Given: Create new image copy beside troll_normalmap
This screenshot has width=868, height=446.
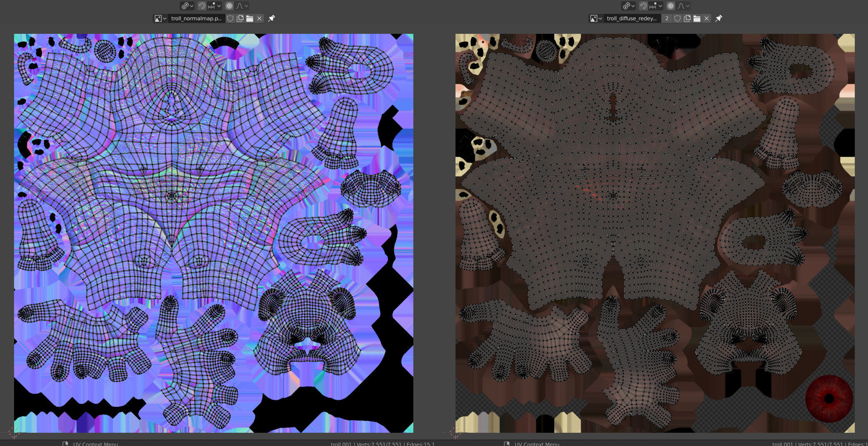Looking at the screenshot, I should tap(240, 18).
